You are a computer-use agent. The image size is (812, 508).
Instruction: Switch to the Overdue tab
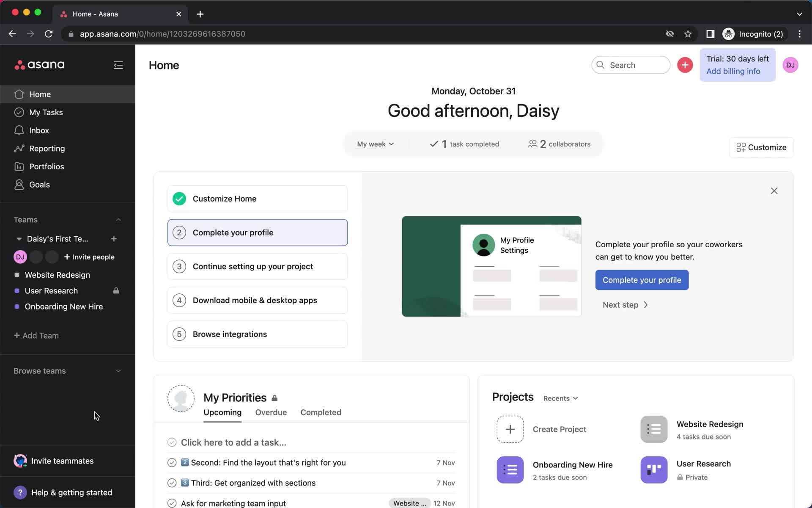(271, 412)
